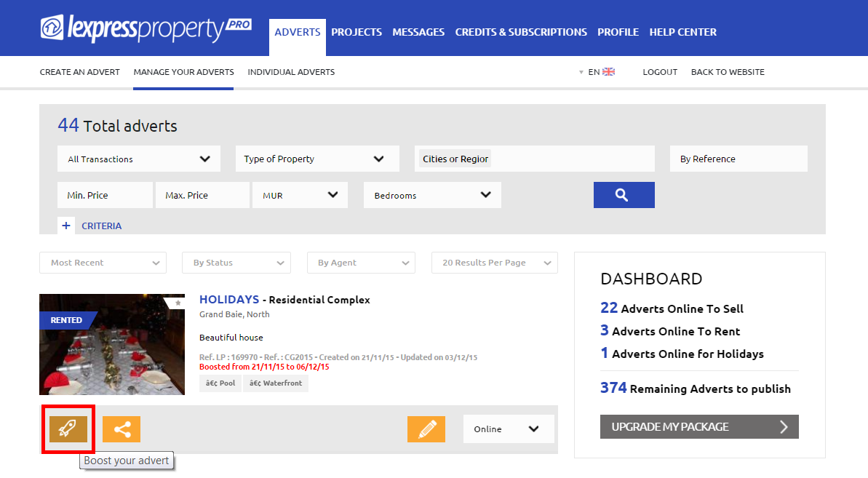
Task: Click the UPGRADE MY PACKAGE button
Action: coord(699,426)
